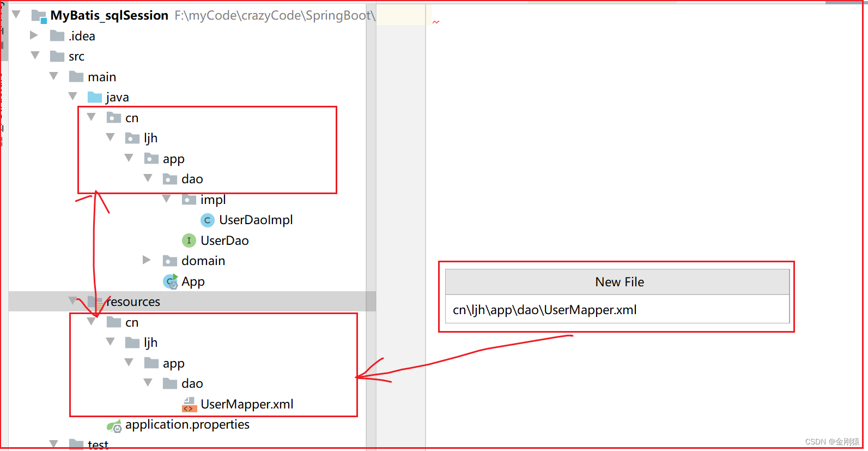Click the MyBatis_sqlSession project module icon
This screenshot has height=451, width=868.
(39, 16)
